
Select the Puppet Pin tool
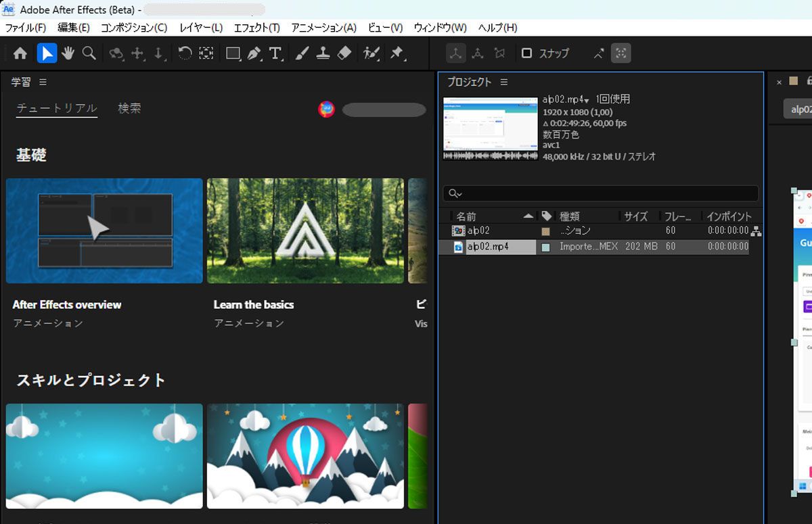click(x=397, y=53)
